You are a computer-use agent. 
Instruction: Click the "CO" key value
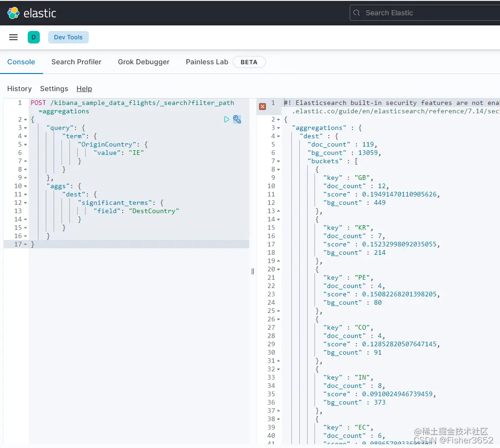[362, 327]
